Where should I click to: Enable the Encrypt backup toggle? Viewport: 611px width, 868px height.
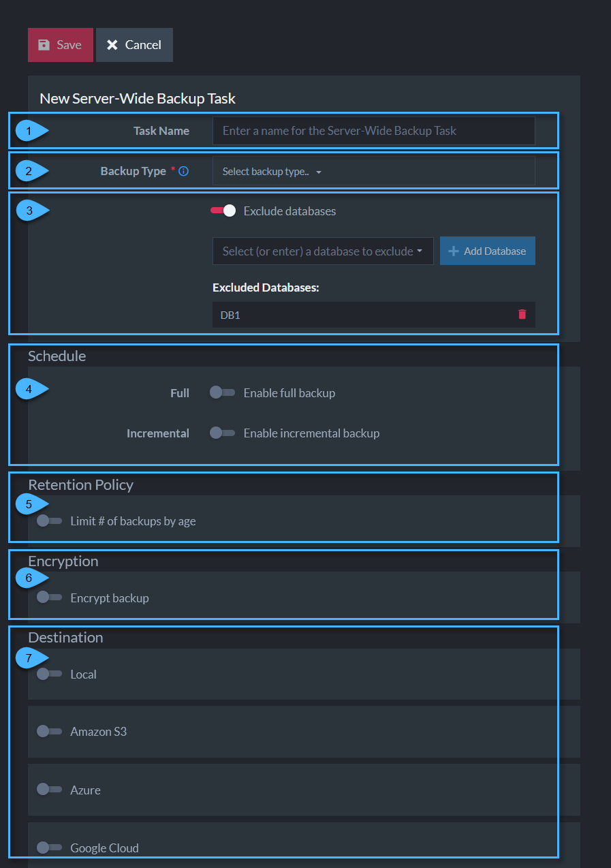[x=50, y=598]
